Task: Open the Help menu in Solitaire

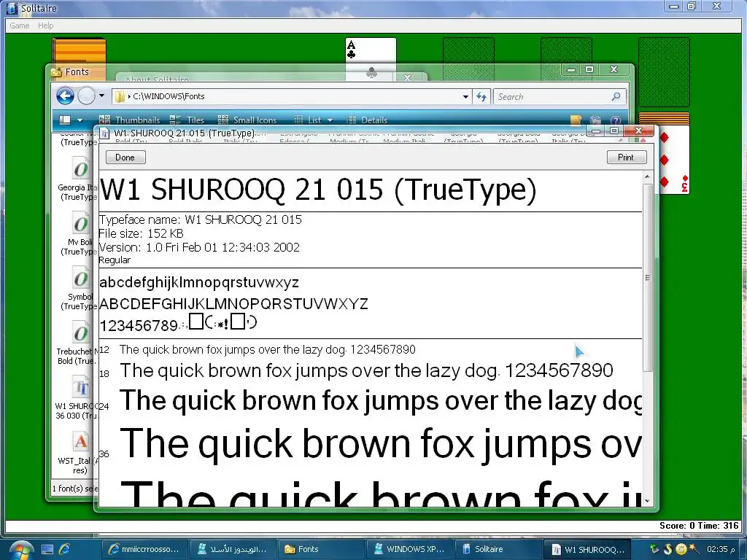Action: [x=46, y=26]
